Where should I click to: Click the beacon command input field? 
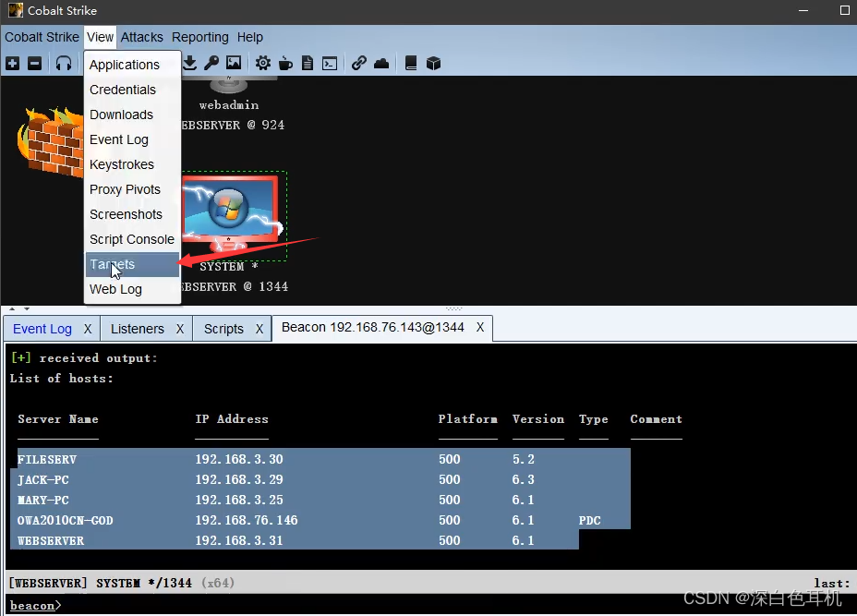point(458,605)
